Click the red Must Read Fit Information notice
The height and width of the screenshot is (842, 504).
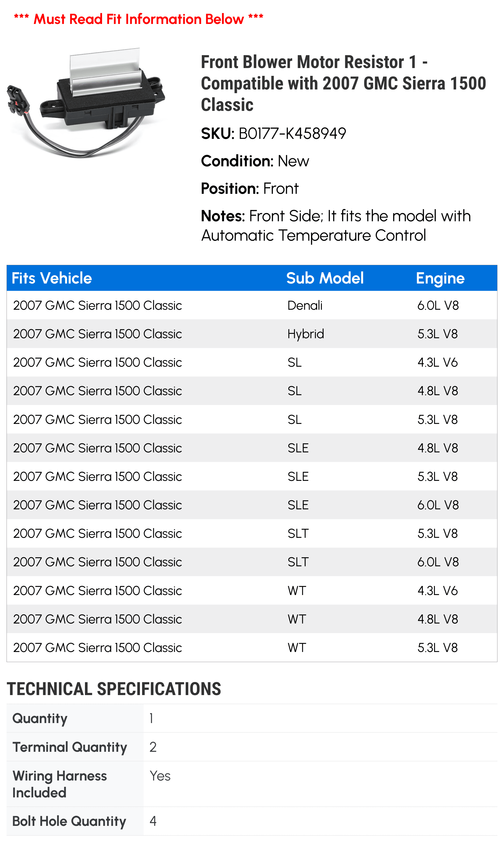139,19
